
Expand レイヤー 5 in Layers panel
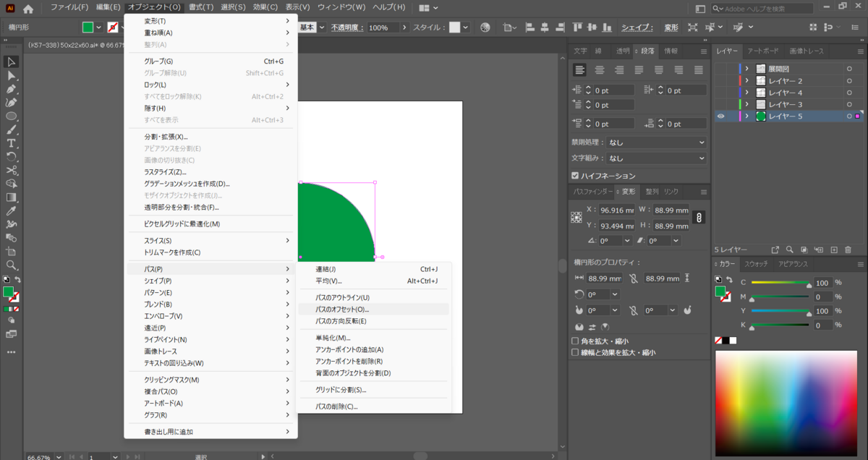(x=746, y=116)
